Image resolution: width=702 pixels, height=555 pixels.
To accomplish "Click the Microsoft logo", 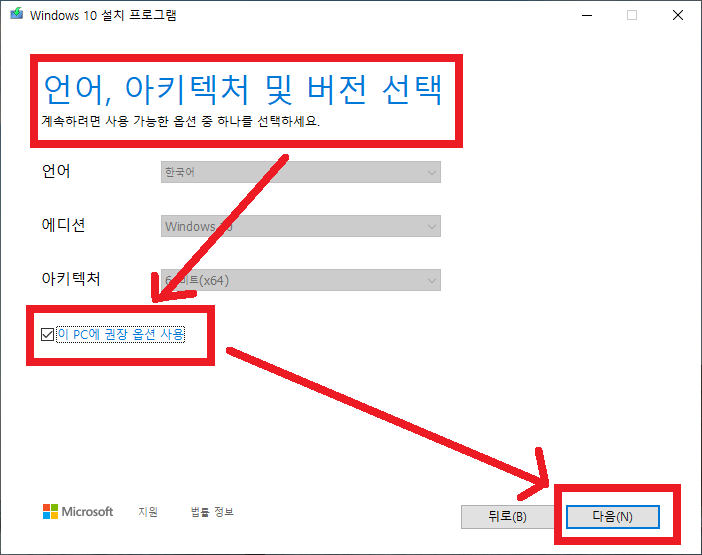I will pyautogui.click(x=78, y=512).
